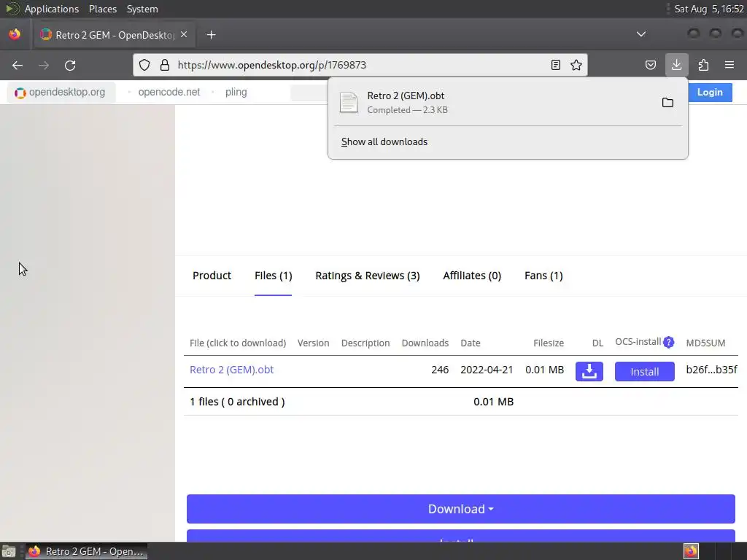Image resolution: width=747 pixels, height=560 pixels.
Task: Click the Description column header
Action: (365, 343)
